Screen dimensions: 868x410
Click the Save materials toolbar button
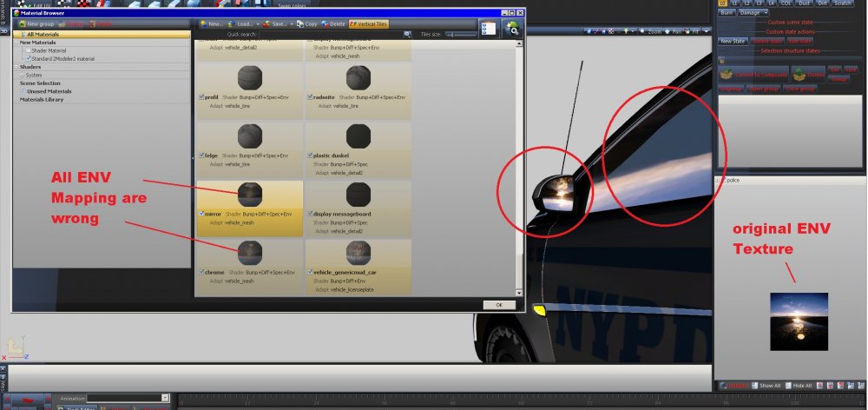point(275,24)
